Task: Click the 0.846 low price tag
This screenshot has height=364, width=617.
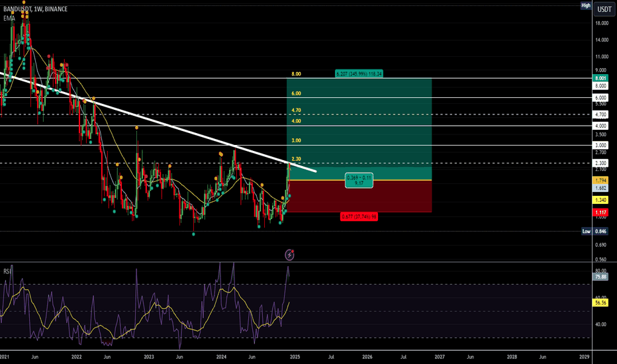Action: 600,232
